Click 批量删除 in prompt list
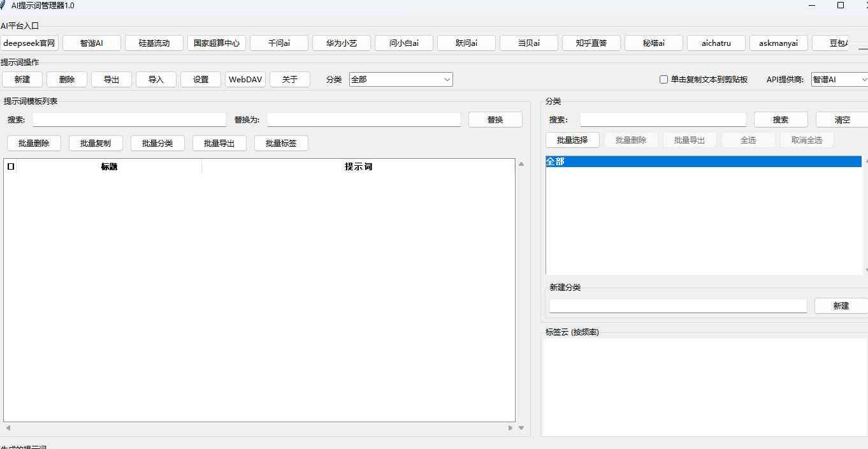Screen dimensions: 868x449 click(x=34, y=143)
